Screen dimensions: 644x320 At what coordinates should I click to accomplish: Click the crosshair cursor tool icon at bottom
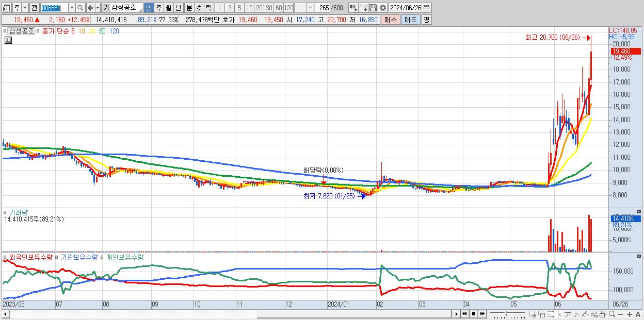point(559,314)
